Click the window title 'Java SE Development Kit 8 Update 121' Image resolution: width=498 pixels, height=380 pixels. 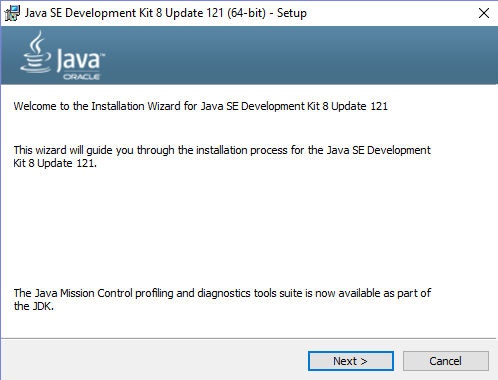point(124,13)
